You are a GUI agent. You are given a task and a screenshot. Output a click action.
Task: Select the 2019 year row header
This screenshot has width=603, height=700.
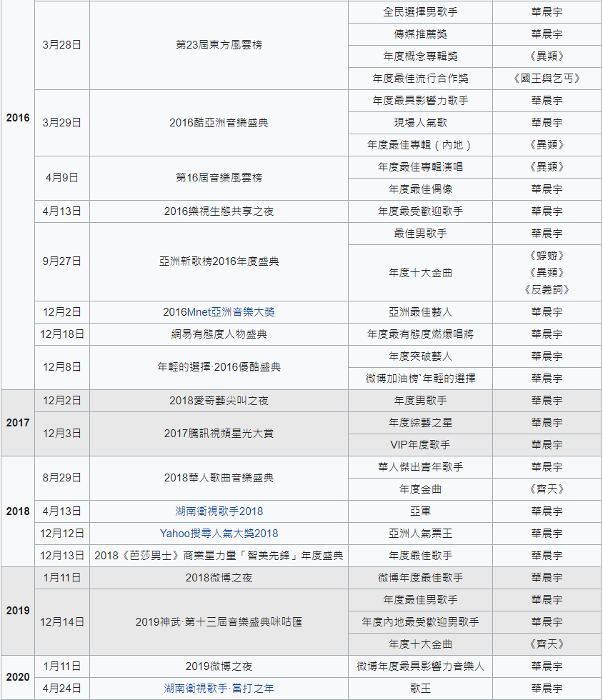(x=18, y=611)
